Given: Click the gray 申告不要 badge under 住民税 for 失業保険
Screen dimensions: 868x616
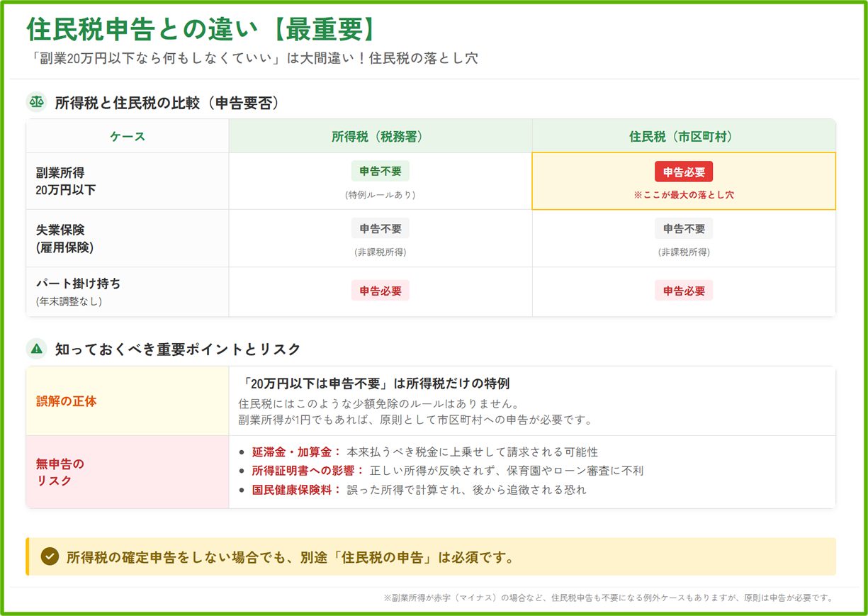Looking at the screenshot, I should pyautogui.click(x=683, y=229).
